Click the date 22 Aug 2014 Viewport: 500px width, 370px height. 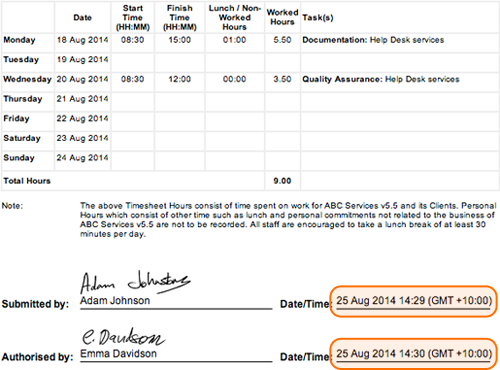click(82, 119)
